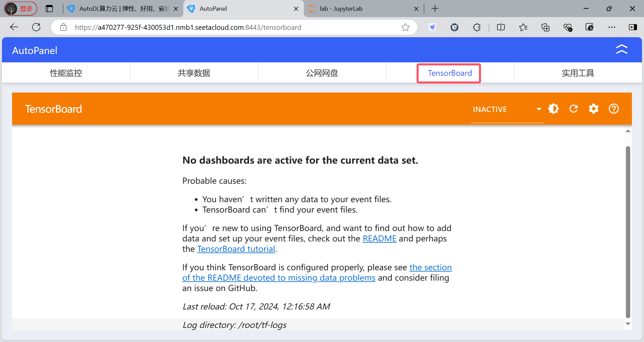
Task: Go back with browser back arrow
Action: (14, 27)
